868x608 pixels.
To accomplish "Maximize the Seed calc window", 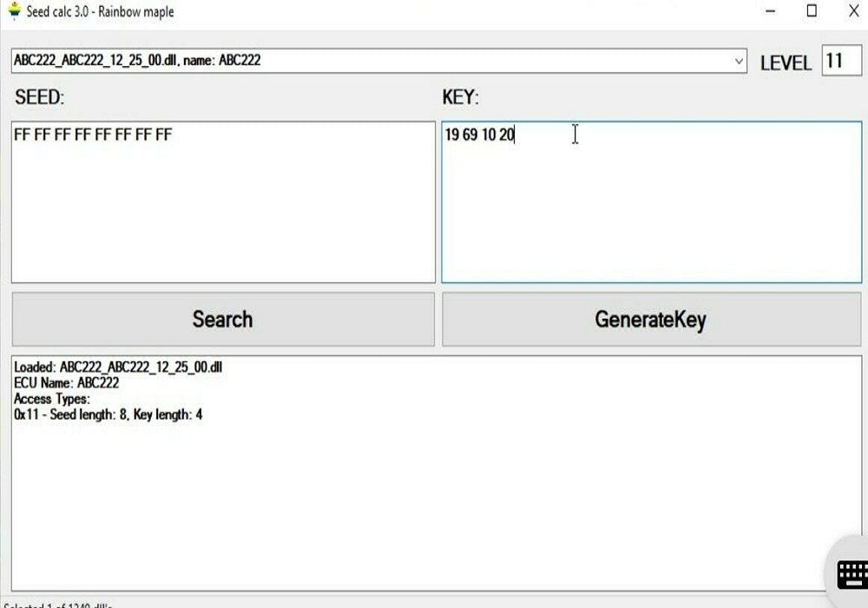I will (x=812, y=11).
